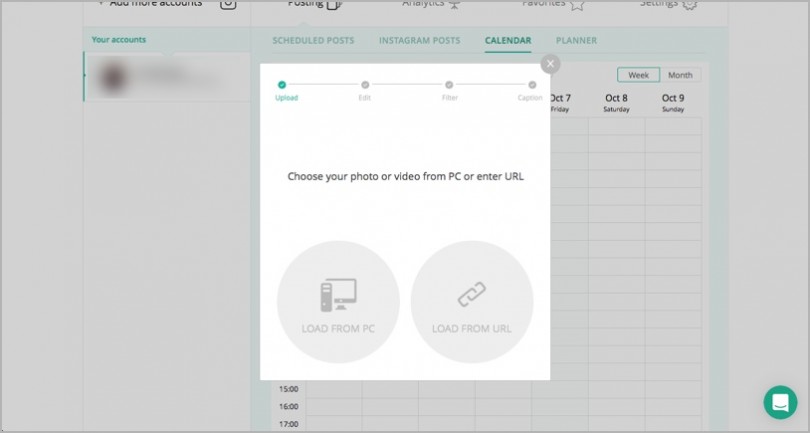
Task: Switch to Month calendar view
Action: point(680,75)
